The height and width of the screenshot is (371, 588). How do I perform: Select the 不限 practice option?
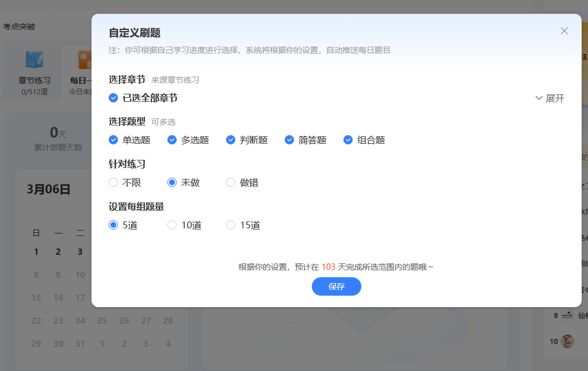[x=113, y=182]
